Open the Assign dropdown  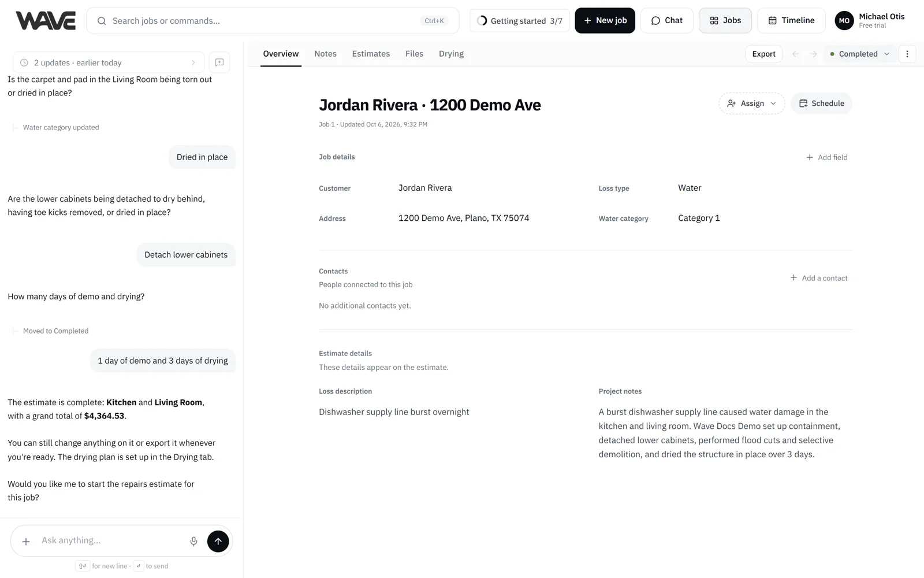click(751, 103)
